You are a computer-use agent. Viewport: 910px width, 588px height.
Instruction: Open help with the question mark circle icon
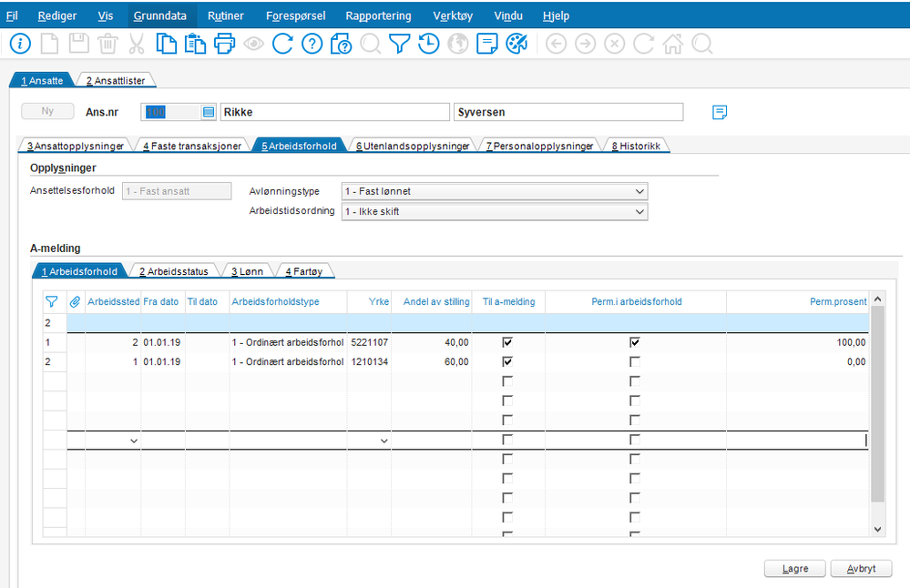click(312, 44)
